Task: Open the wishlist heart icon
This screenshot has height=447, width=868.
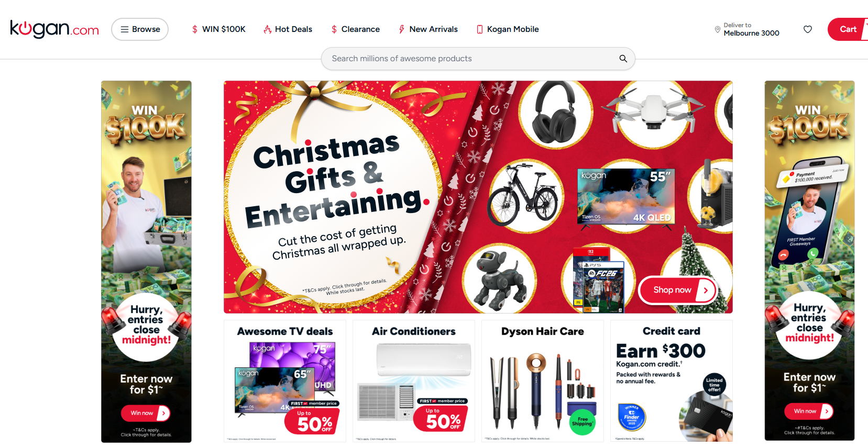Action: tap(808, 29)
